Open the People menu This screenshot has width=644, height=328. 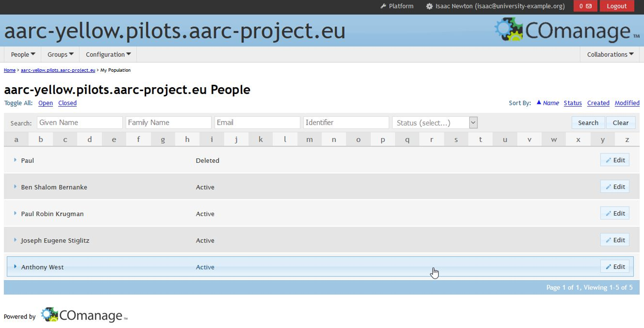(23, 55)
